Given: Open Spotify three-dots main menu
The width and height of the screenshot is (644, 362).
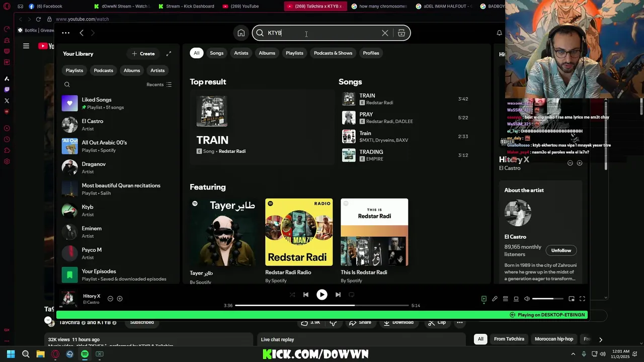Looking at the screenshot, I should pos(65,33).
